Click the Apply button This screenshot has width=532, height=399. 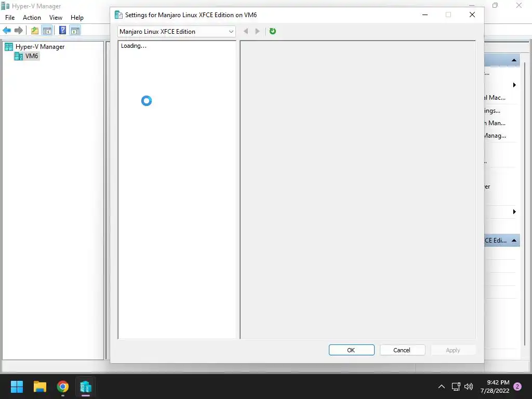point(453,350)
